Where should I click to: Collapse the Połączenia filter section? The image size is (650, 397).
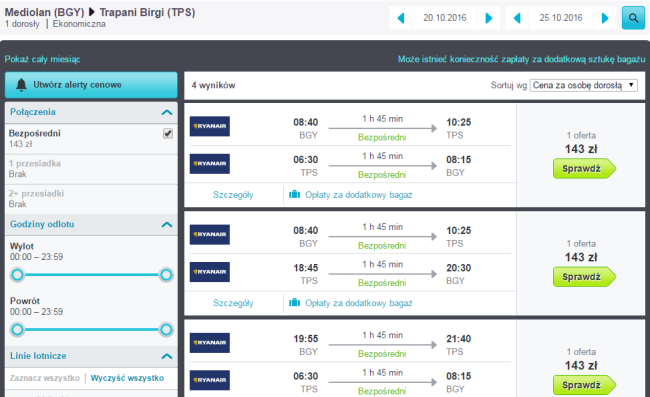click(167, 112)
